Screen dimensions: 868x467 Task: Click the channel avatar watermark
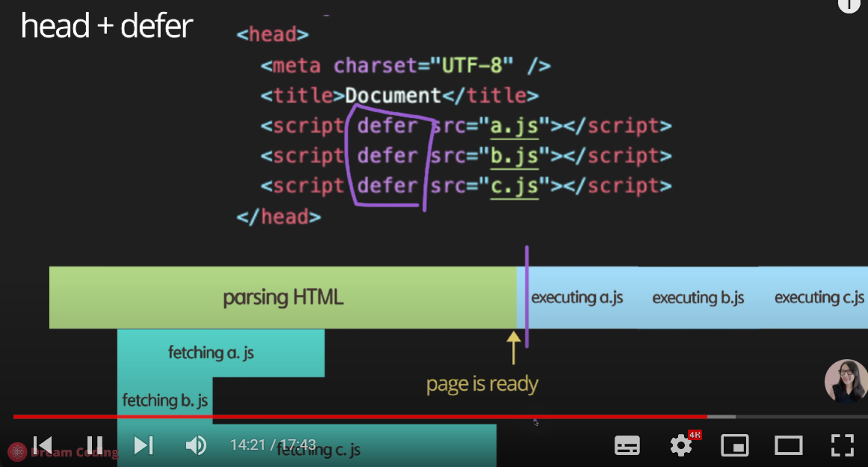tap(846, 381)
